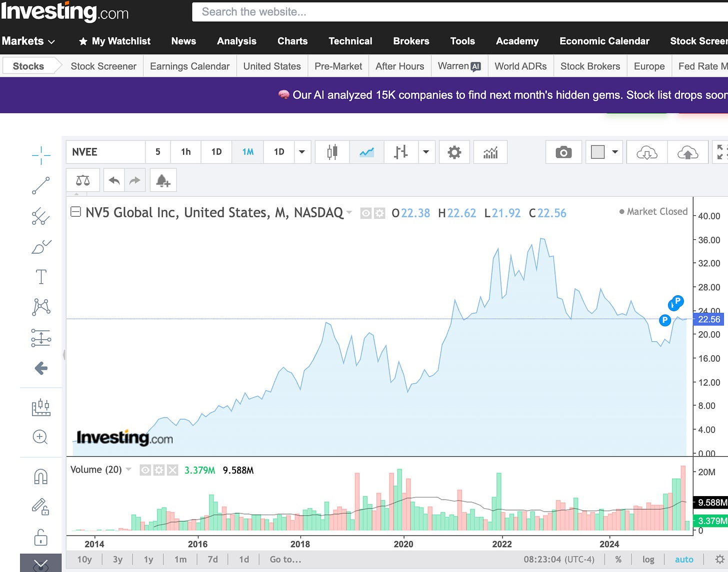The width and height of the screenshot is (728, 572).
Task: Switch to candlestick chart style
Action: [x=332, y=152]
